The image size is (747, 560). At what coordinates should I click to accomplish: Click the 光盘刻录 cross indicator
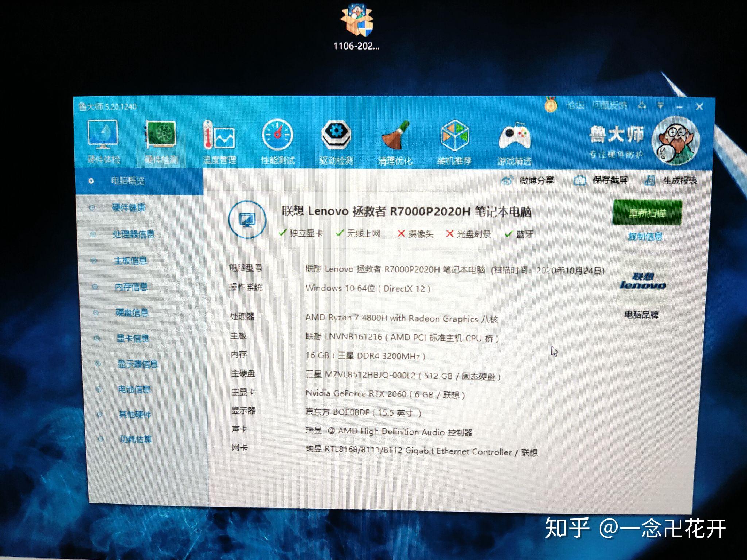point(469,234)
